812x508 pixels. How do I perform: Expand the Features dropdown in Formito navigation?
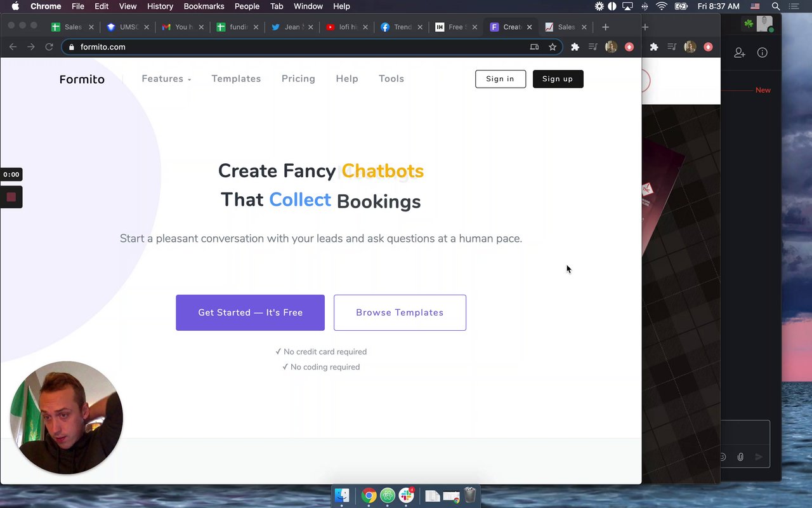pos(166,79)
